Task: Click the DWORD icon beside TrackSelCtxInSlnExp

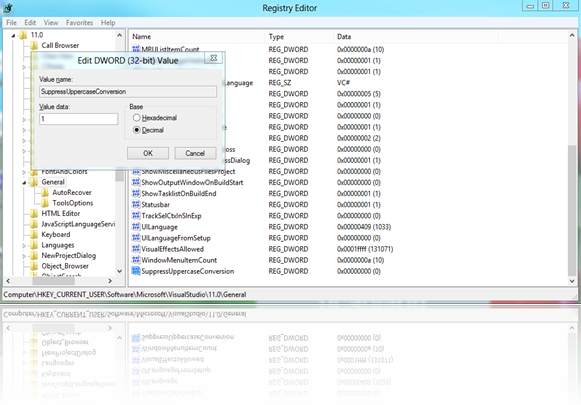Action: pyautogui.click(x=136, y=216)
